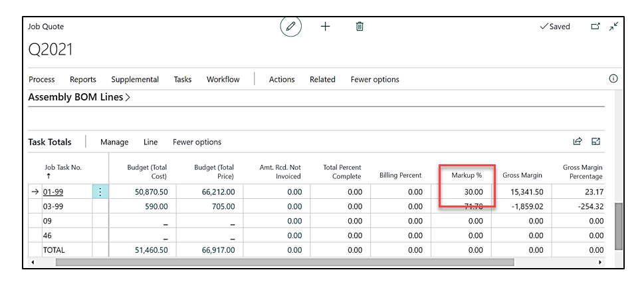This screenshot has width=644, height=284.
Task: Click the pencil edit icon
Action: click(x=290, y=27)
